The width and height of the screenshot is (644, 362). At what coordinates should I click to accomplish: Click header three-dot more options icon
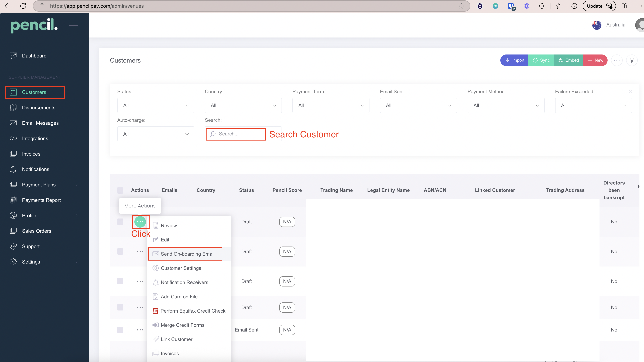[x=617, y=60]
